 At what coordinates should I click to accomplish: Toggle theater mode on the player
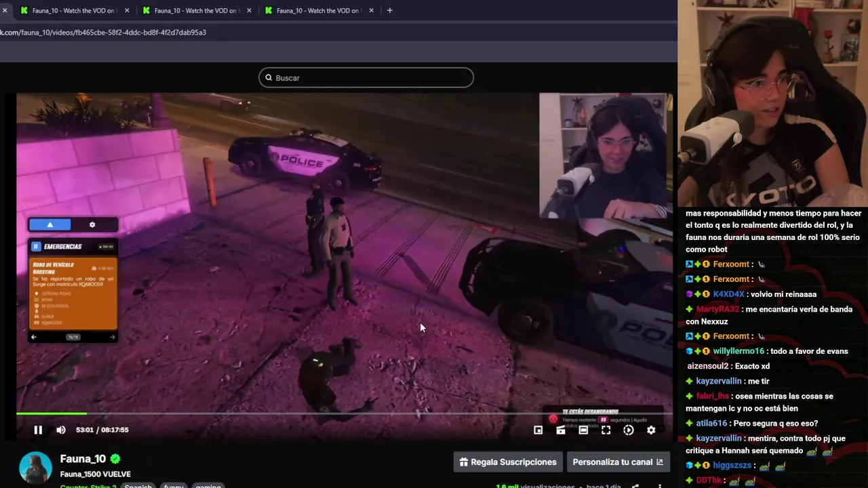[x=583, y=430]
